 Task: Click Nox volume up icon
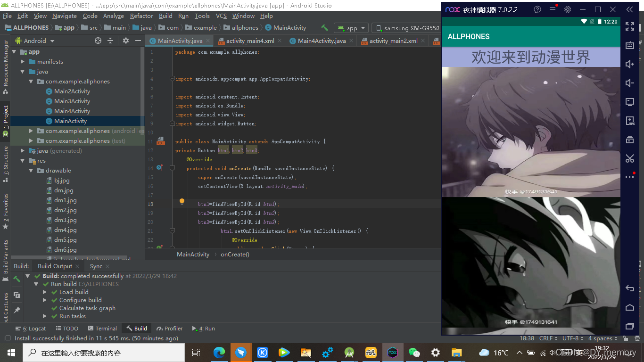pos(630,64)
